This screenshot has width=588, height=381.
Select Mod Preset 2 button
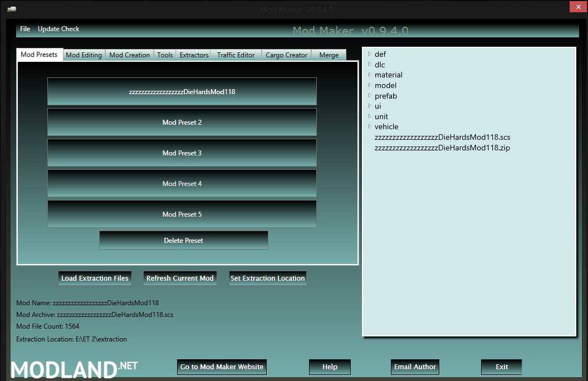pyautogui.click(x=182, y=122)
